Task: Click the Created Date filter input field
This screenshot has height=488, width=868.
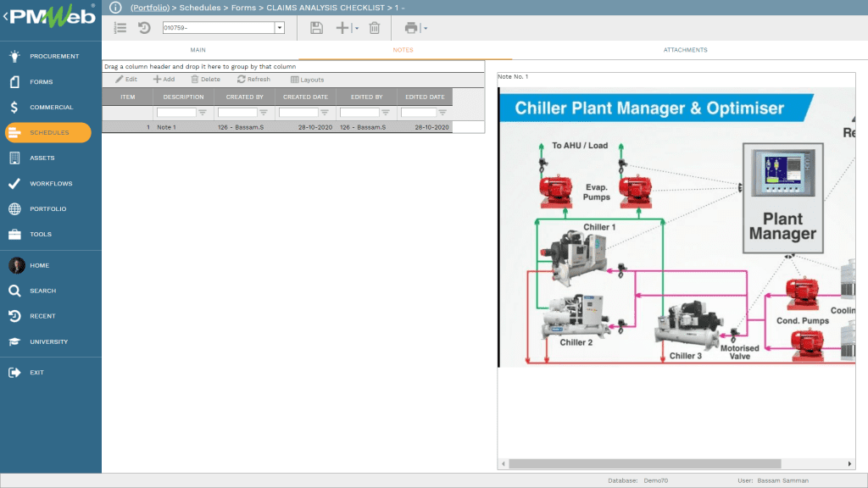Action: [x=298, y=113]
